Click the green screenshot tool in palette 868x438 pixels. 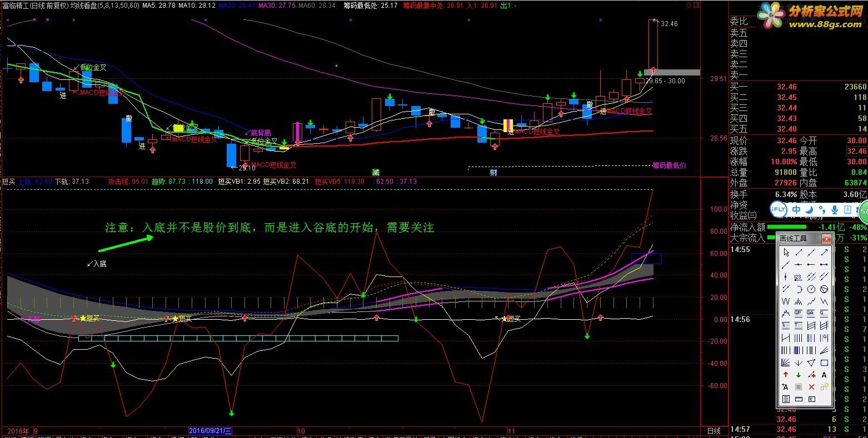pos(811,399)
